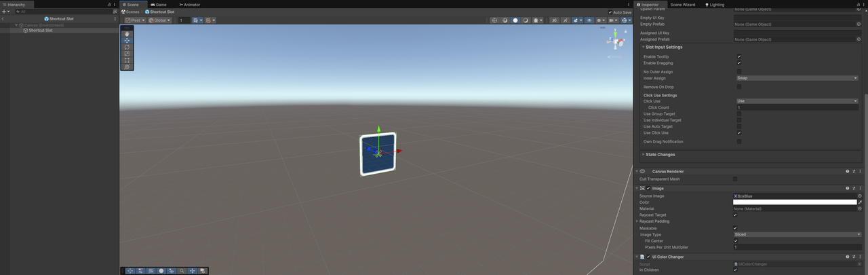Uncheck Enable Tooltip
The height and width of the screenshot is (275, 868).
tap(738, 57)
